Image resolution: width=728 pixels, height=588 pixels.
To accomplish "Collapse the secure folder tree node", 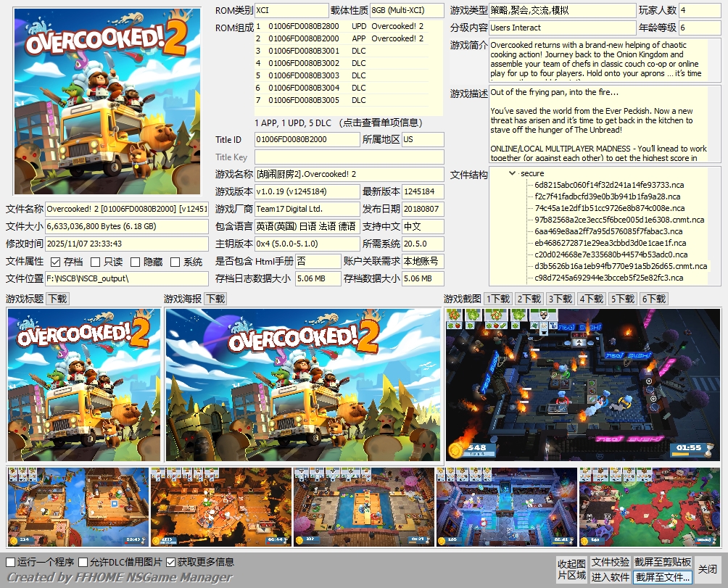I will (512, 173).
